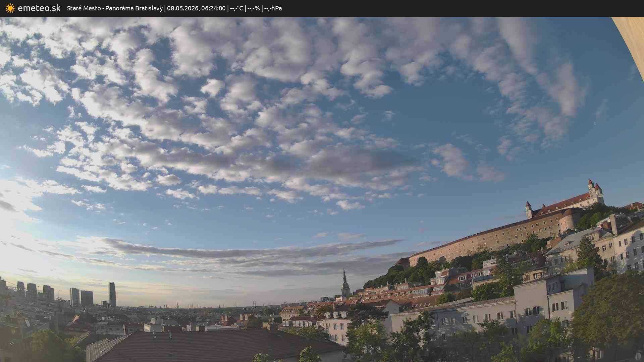Click the timestamp '08.05.2026, 06:24:00'

196,8
